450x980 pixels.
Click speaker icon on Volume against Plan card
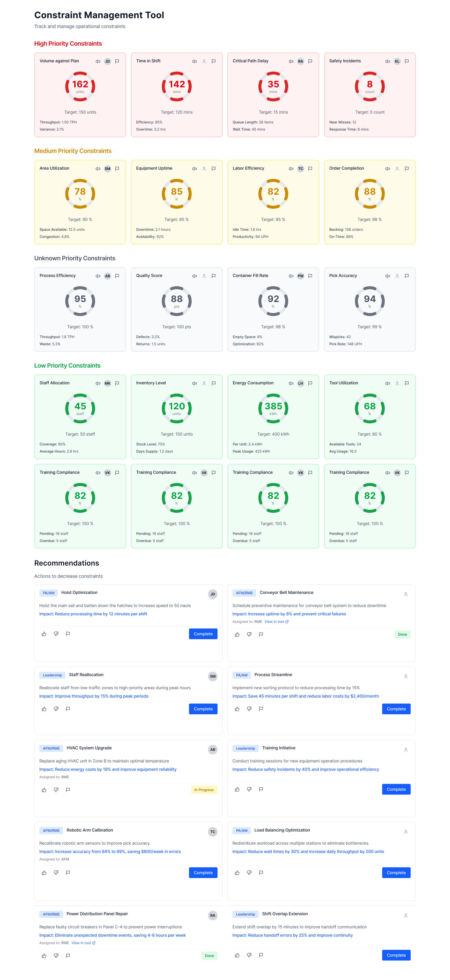click(98, 61)
